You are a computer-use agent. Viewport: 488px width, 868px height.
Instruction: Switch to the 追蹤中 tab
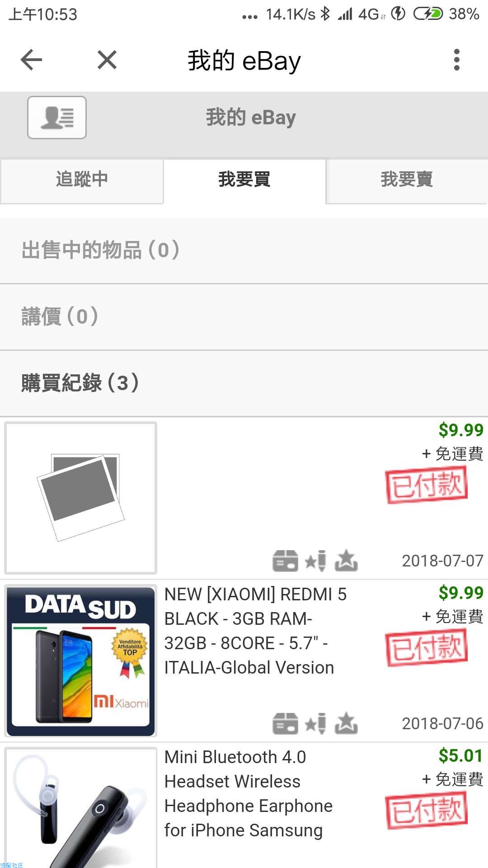(x=82, y=180)
